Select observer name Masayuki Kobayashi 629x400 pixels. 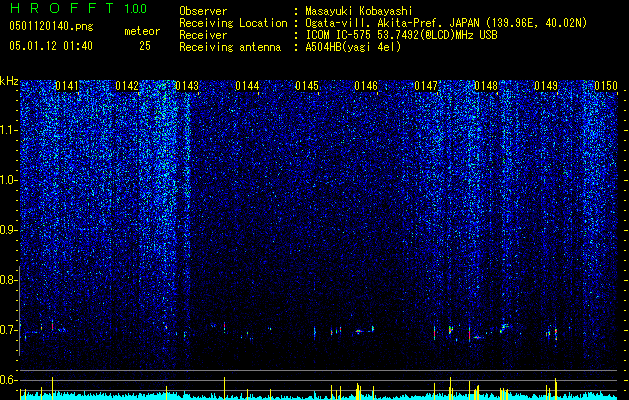click(x=359, y=11)
